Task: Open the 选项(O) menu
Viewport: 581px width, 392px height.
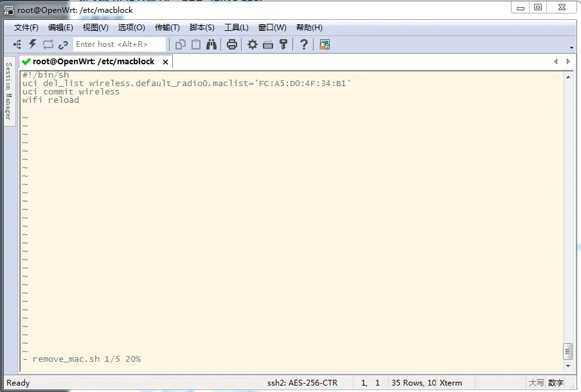Action: pyautogui.click(x=132, y=28)
